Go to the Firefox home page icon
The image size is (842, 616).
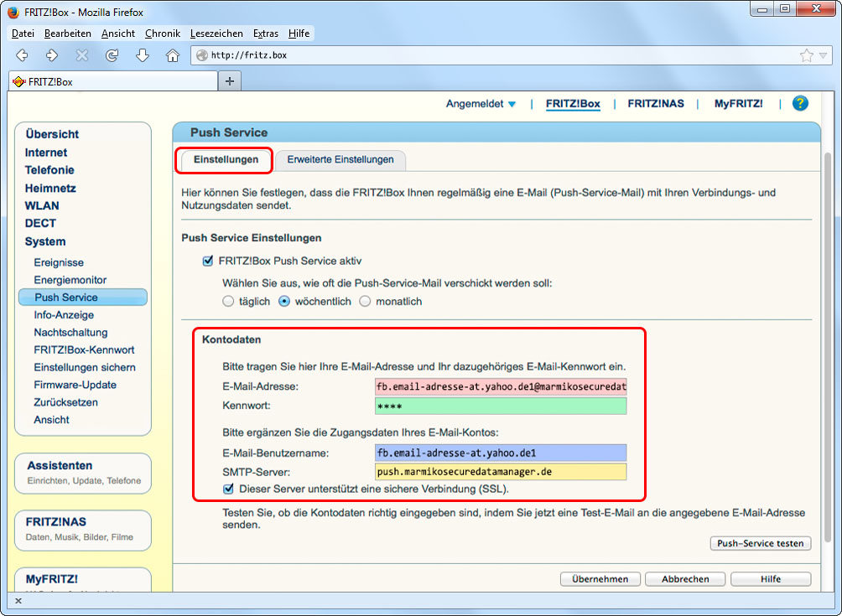[173, 55]
